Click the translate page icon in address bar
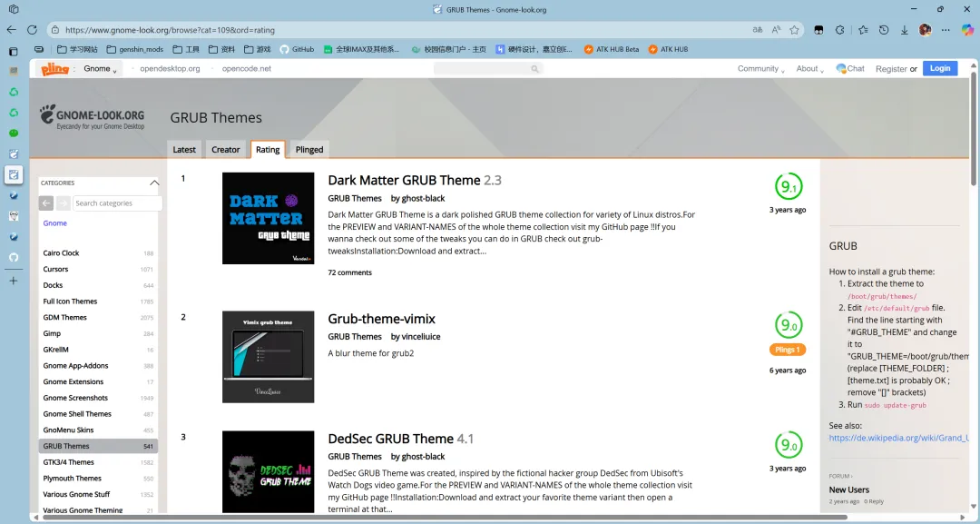The height and width of the screenshot is (524, 980). (758, 29)
